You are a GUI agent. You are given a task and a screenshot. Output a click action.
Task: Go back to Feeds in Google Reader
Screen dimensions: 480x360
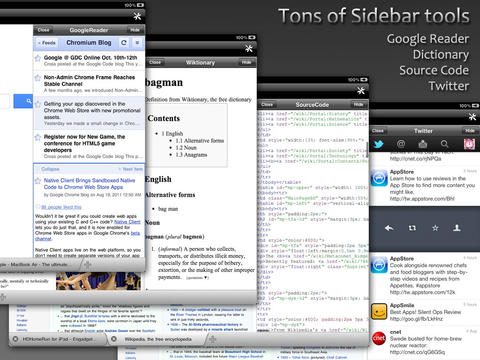[47, 43]
